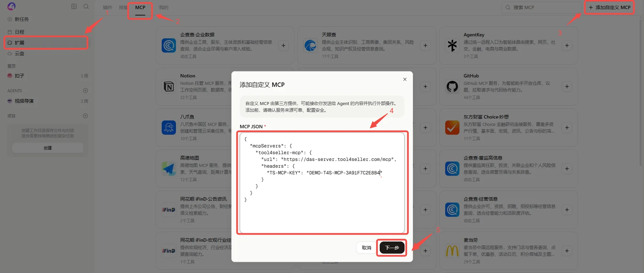Click the 企查查·董监高信息 card icon
644x273 pixels.
tap(452, 169)
